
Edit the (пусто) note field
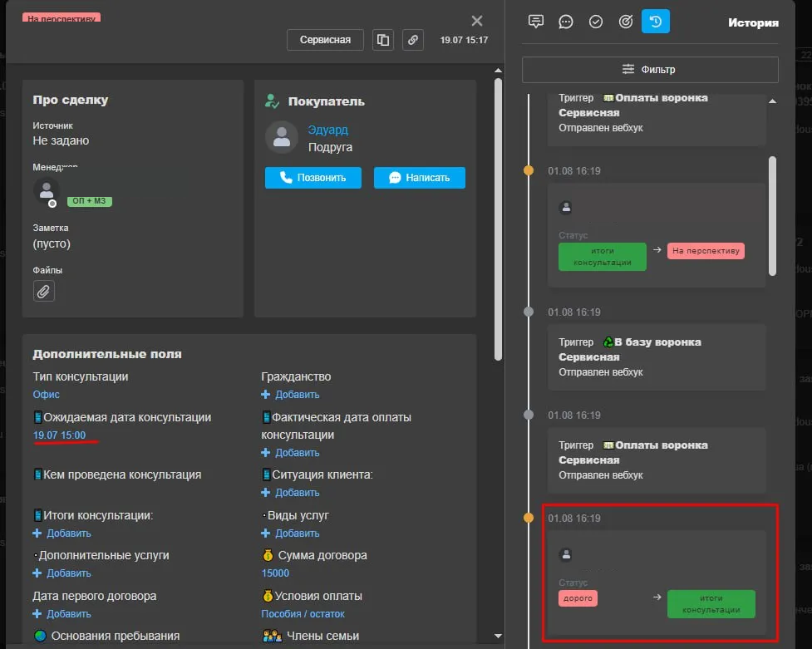pos(52,243)
